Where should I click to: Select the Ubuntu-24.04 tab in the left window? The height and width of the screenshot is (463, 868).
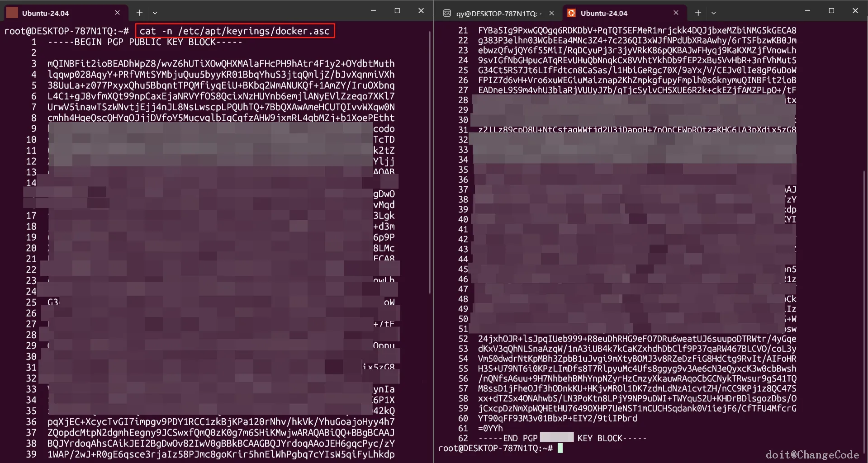coord(66,13)
